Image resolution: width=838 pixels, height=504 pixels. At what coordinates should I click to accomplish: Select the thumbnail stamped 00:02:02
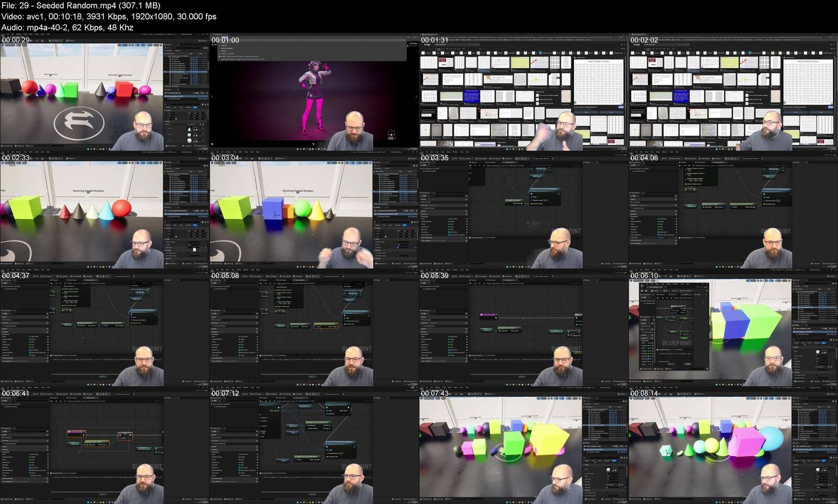click(x=733, y=92)
